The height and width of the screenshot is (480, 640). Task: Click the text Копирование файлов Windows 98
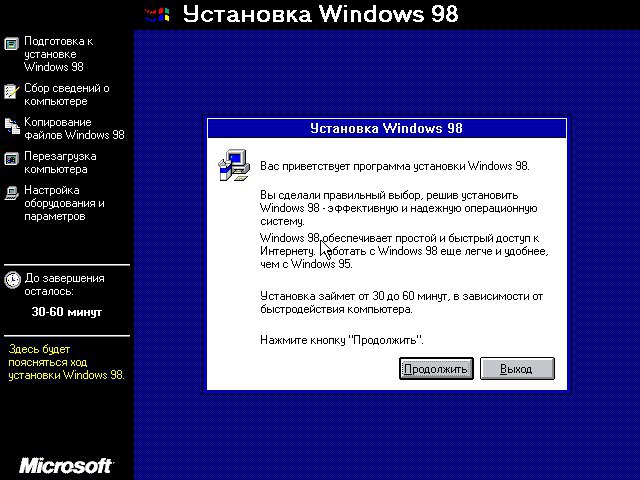pos(74,128)
